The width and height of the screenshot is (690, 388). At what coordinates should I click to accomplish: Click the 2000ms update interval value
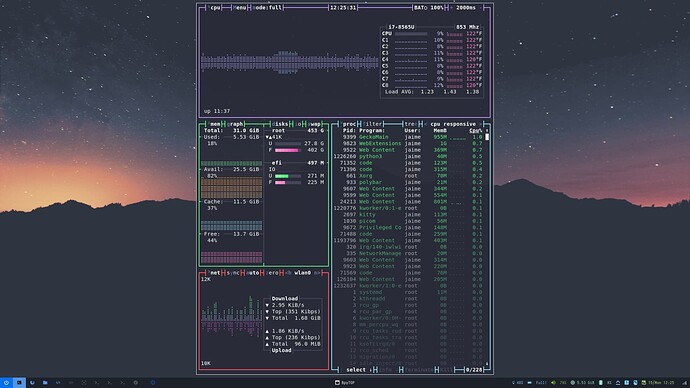point(466,7)
